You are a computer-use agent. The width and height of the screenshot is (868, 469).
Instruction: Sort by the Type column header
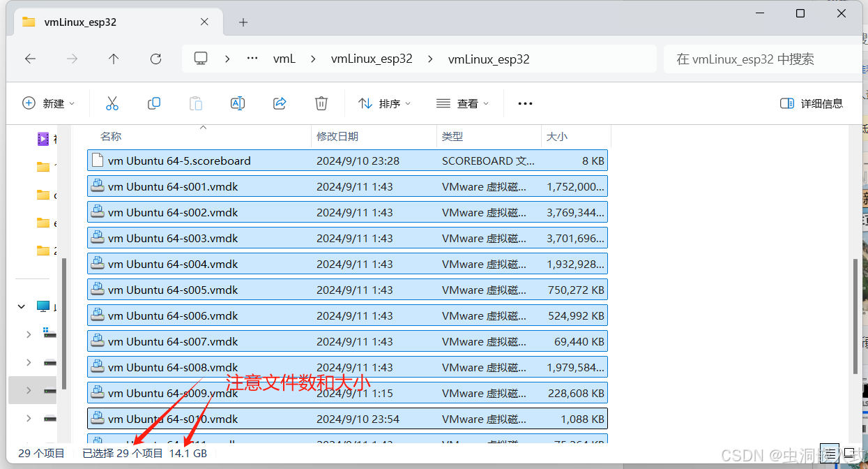coord(489,137)
